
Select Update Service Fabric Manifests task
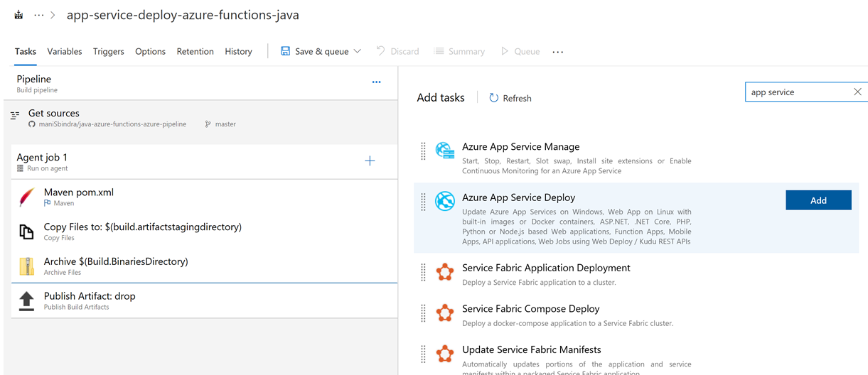click(636, 357)
